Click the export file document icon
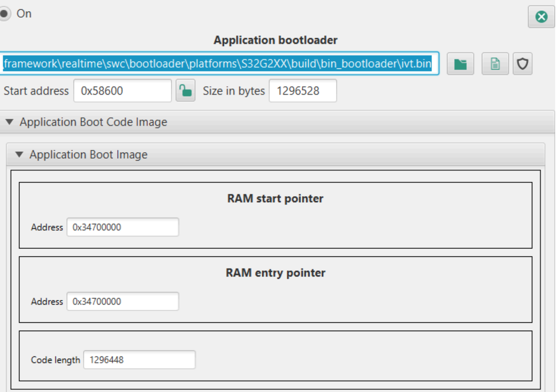Screen dimensions: 557x392 (495, 64)
